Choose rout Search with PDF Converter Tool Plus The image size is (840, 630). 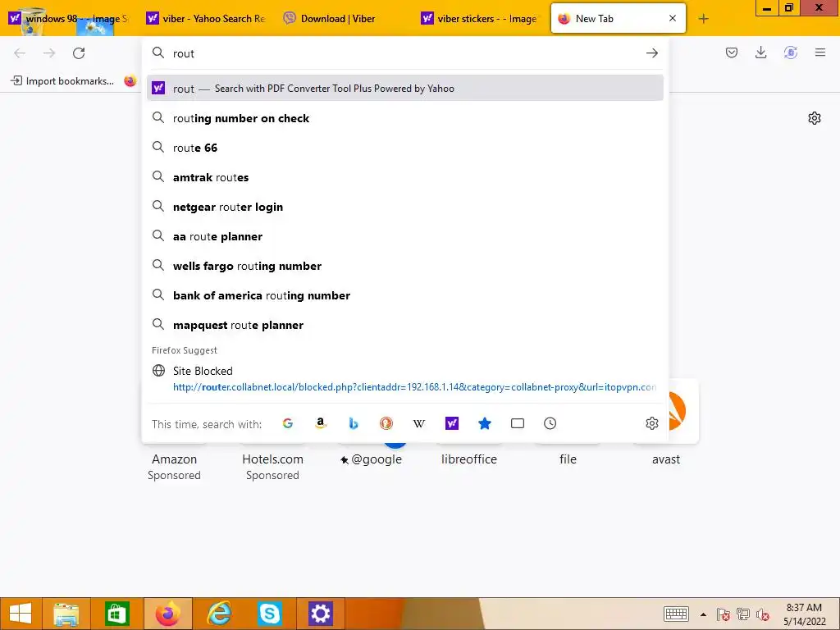click(405, 89)
